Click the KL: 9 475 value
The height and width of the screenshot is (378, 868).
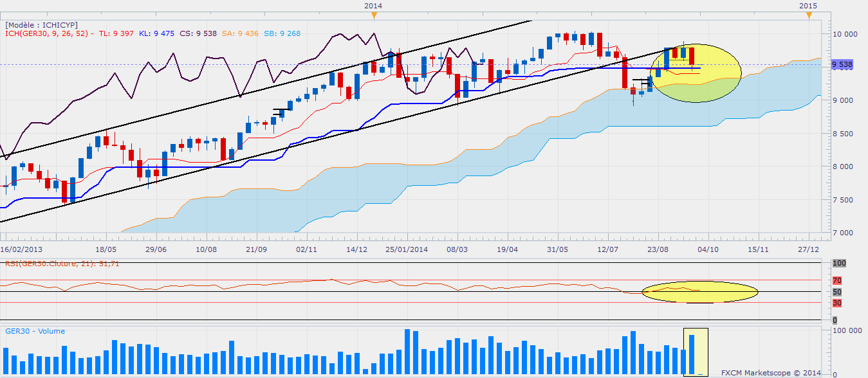point(156,33)
